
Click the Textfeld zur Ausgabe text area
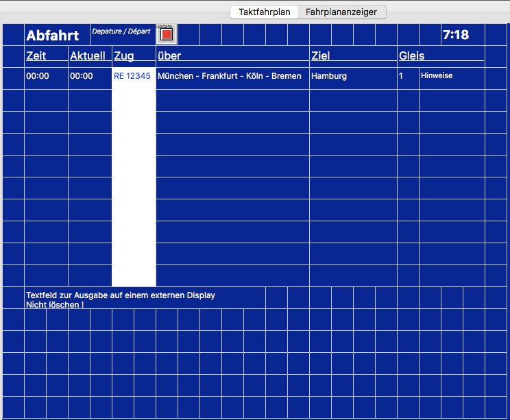[121, 299]
